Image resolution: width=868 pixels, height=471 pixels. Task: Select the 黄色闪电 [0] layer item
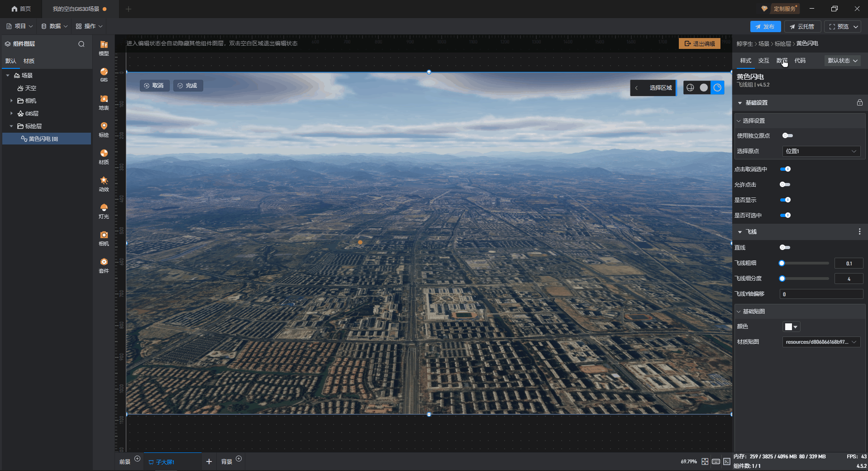47,139
